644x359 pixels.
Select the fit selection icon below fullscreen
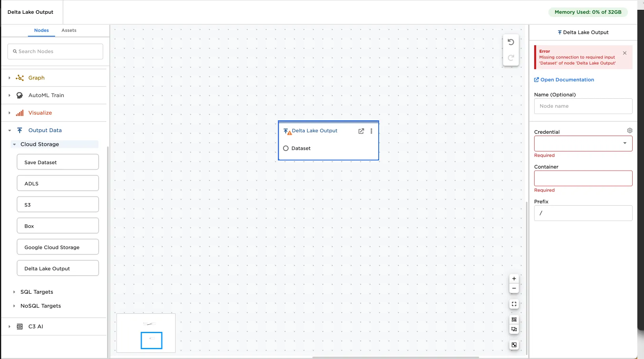(x=514, y=320)
